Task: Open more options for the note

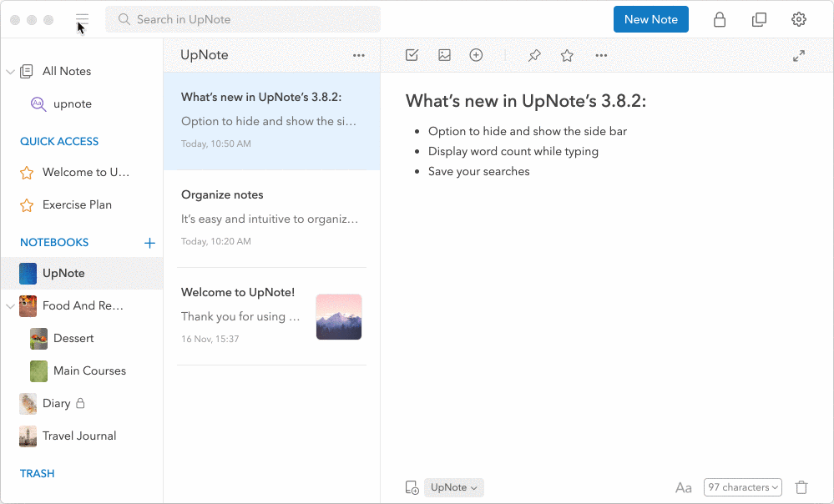Action: click(600, 55)
